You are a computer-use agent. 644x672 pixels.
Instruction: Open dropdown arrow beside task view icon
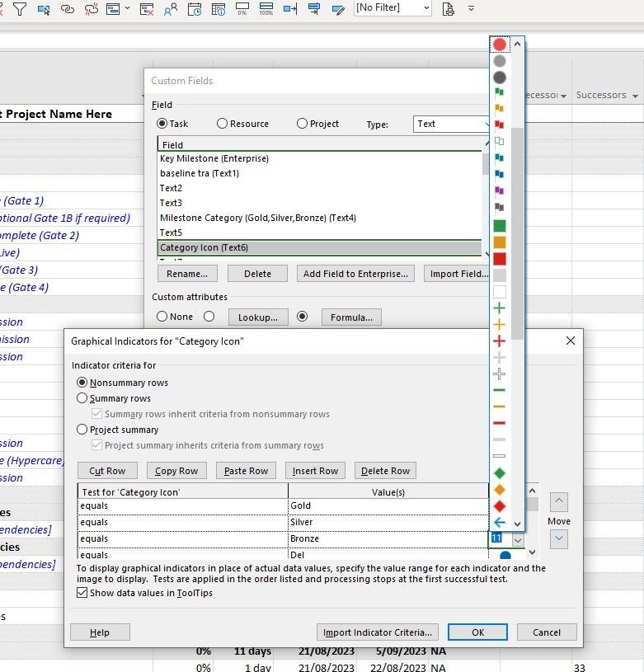(127, 8)
